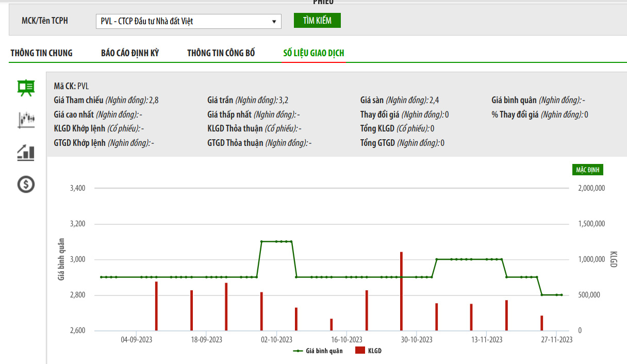Image resolution: width=627 pixels, height=364 pixels.
Task: Select the candlestick chart icon in sidebar
Action: click(26, 120)
